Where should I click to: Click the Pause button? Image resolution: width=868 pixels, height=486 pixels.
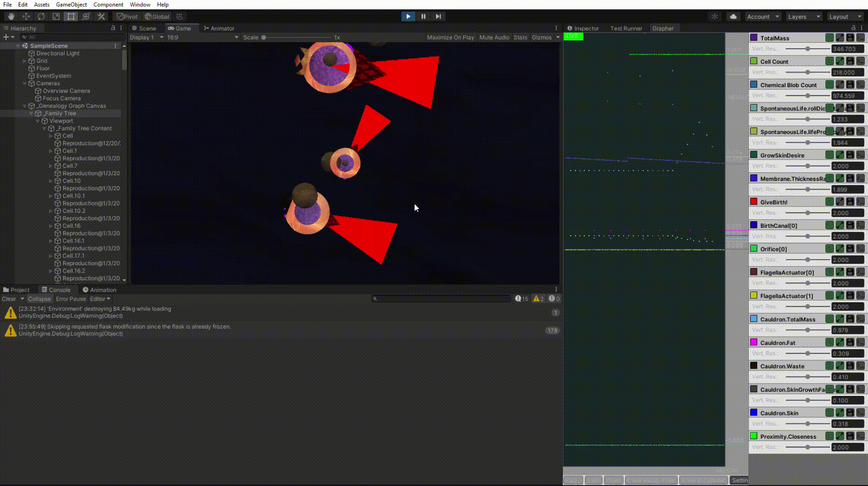pyautogui.click(x=423, y=16)
